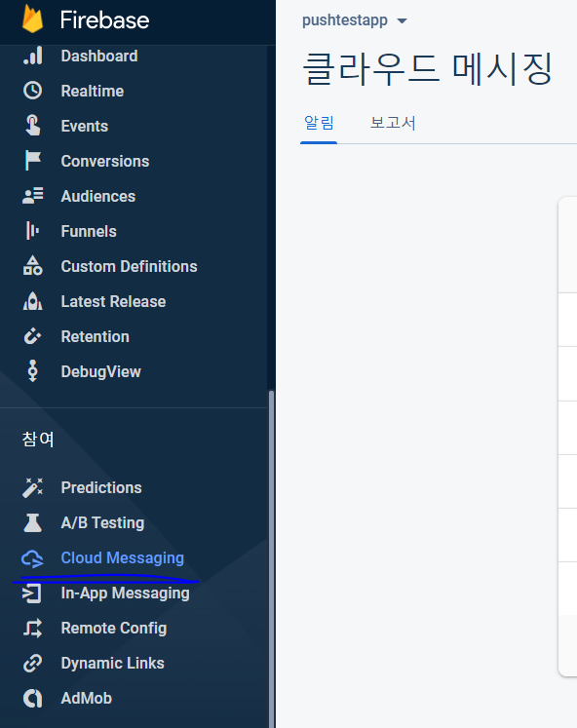Click the Audiences people-list icon
Image resolution: width=577 pixels, height=728 pixels.
32,196
